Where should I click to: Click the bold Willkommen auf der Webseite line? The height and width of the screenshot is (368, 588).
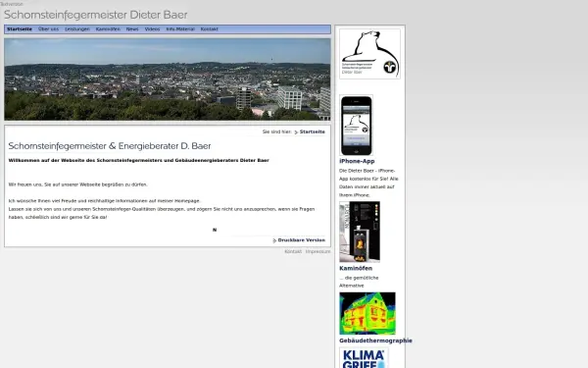click(x=139, y=160)
